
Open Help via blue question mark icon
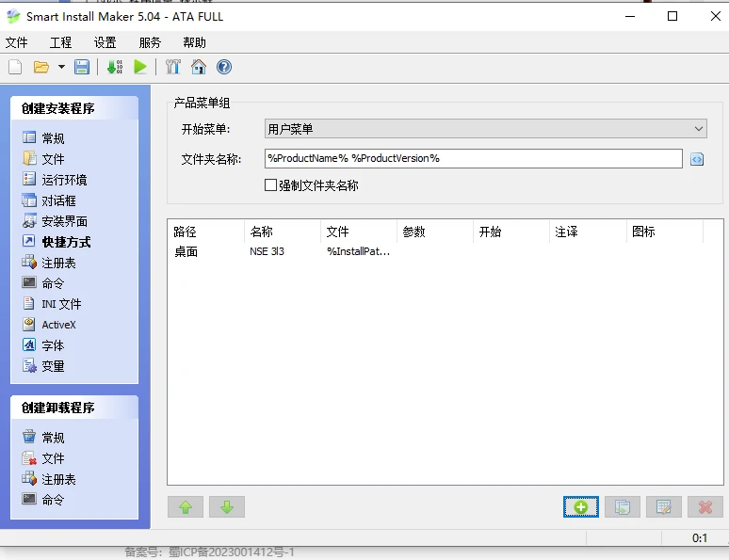(224, 67)
